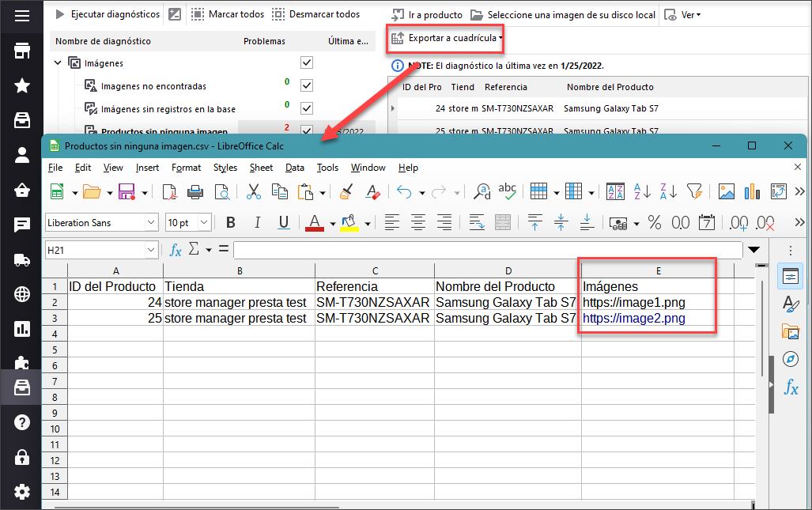This screenshot has height=510, width=812.
Task: Click the Format as Percent icon
Action: pyautogui.click(x=655, y=223)
